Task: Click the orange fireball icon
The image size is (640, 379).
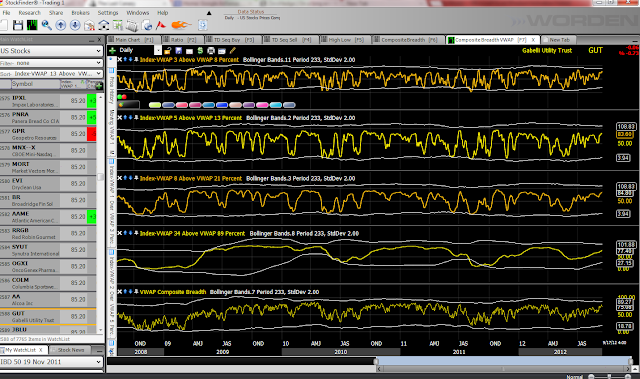Action: coord(181,25)
